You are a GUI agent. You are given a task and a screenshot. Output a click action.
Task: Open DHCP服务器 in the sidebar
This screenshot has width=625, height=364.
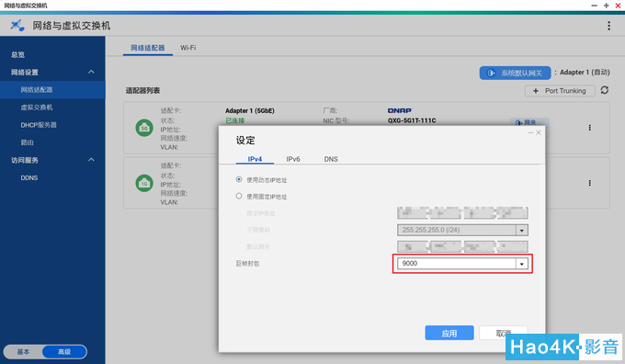pos(39,125)
